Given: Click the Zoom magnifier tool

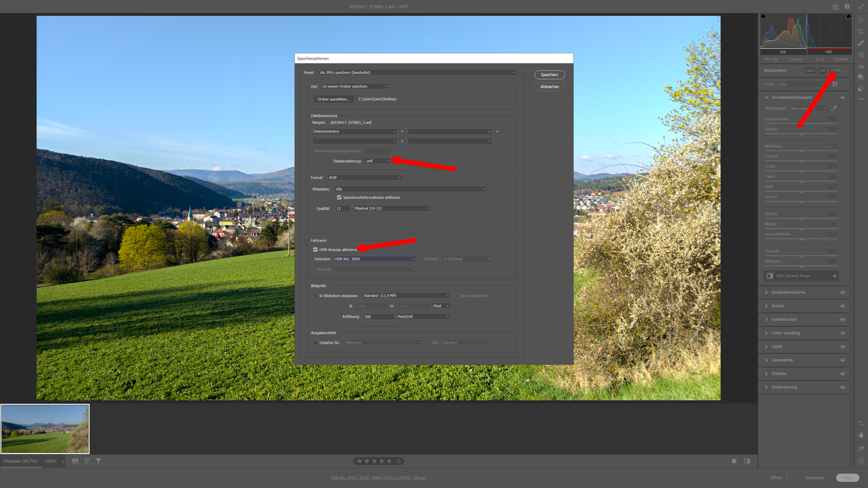Looking at the screenshot, I should (x=861, y=423).
